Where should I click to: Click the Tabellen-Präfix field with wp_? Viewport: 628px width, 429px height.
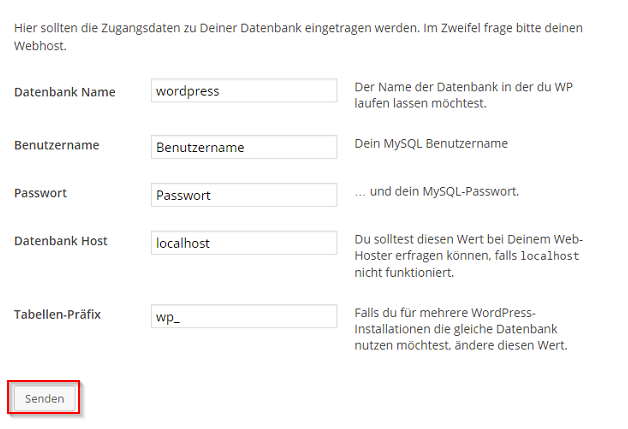[243, 316]
